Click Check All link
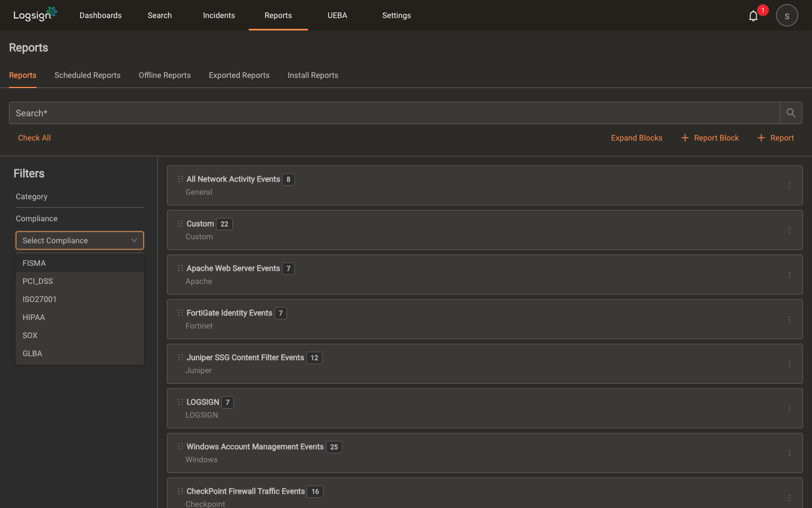812x508 pixels. tap(34, 138)
